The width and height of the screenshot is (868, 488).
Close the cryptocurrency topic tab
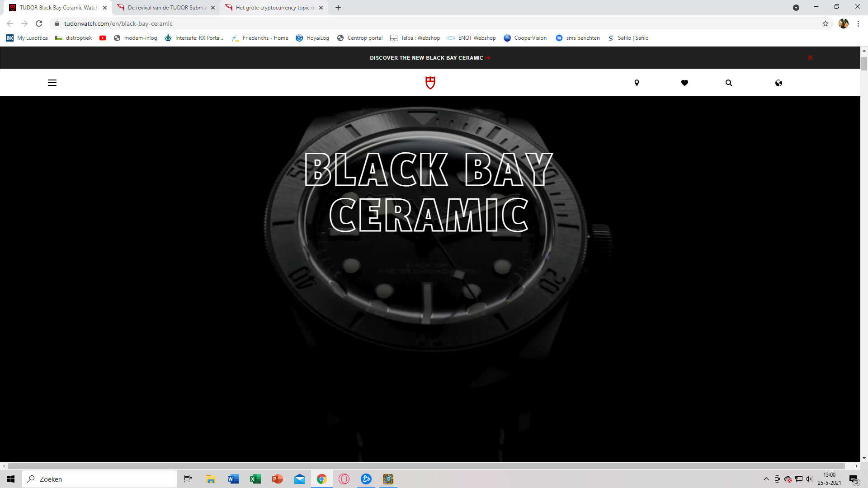tap(321, 8)
